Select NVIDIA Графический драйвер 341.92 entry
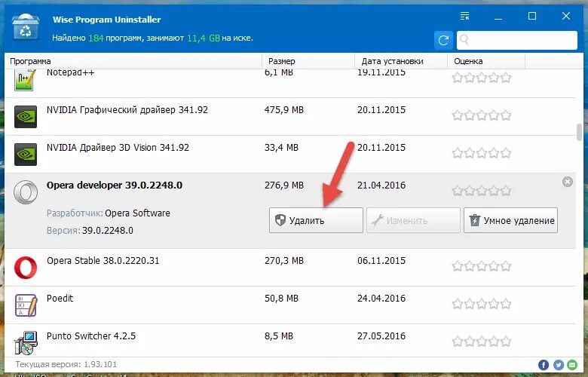588x377 pixels. coord(127,110)
